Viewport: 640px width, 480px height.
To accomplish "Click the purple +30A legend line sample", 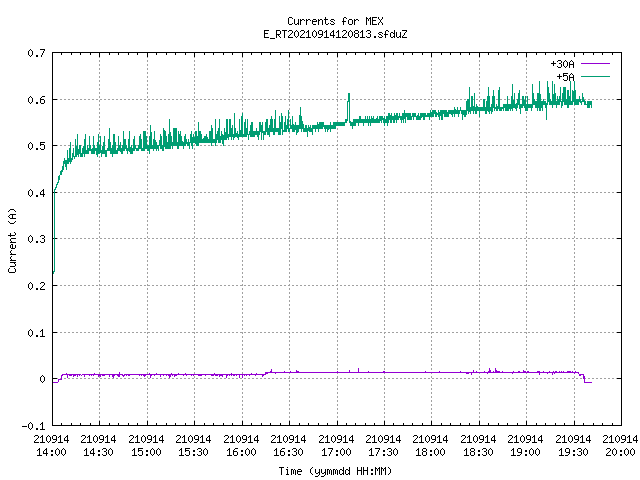I will [x=595, y=64].
